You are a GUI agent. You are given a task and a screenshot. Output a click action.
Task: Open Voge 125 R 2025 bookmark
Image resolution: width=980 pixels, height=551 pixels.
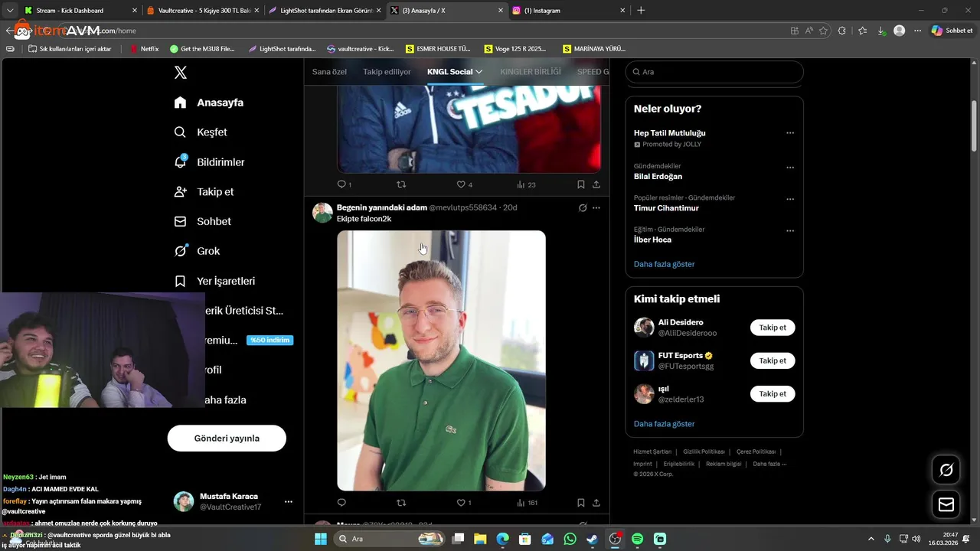click(515, 48)
